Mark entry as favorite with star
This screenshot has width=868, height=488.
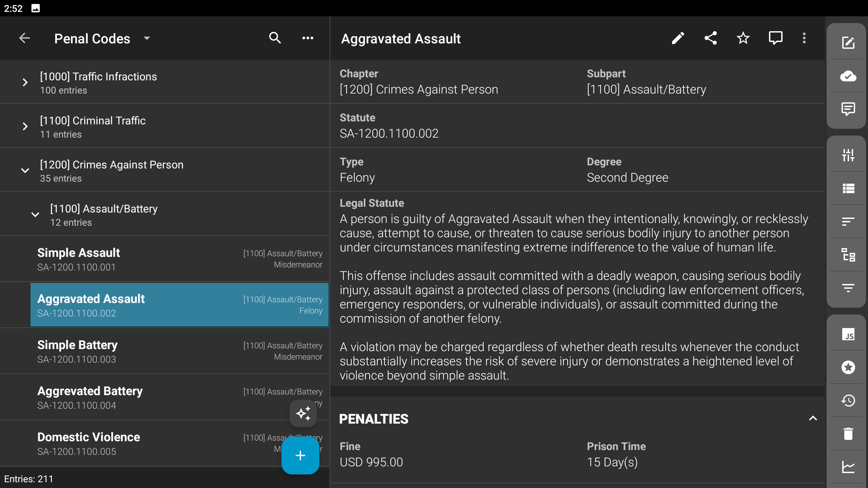[x=743, y=38]
